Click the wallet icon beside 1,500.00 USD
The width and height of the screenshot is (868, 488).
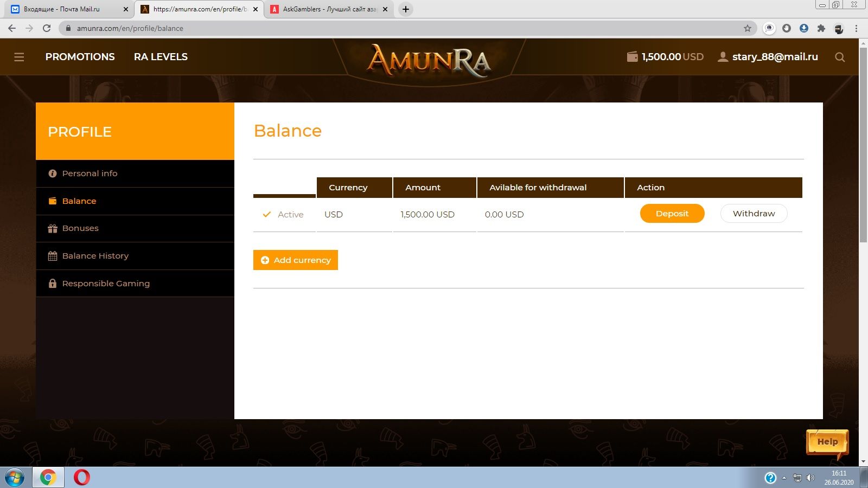632,57
